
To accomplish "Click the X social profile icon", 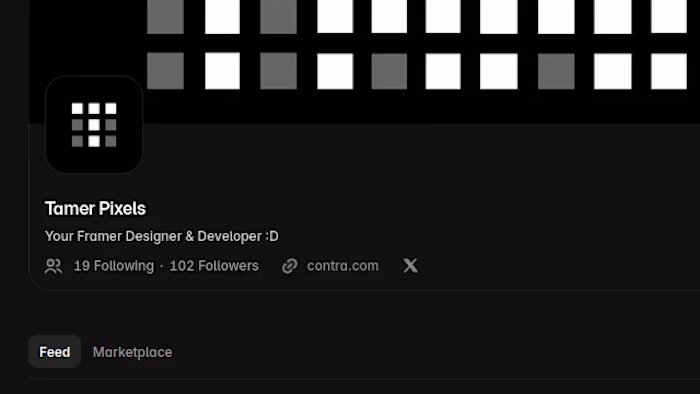I will point(410,265).
